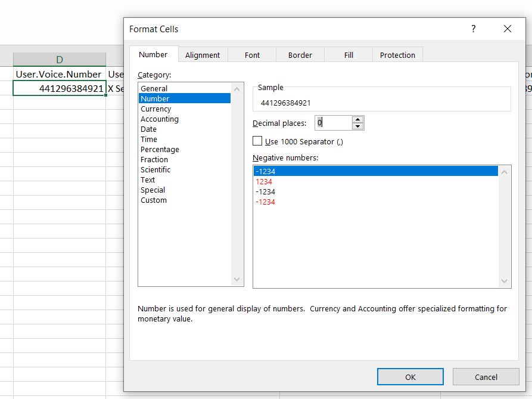The width and height of the screenshot is (532, 399).
Task: Open the Protection tab
Action: click(397, 55)
